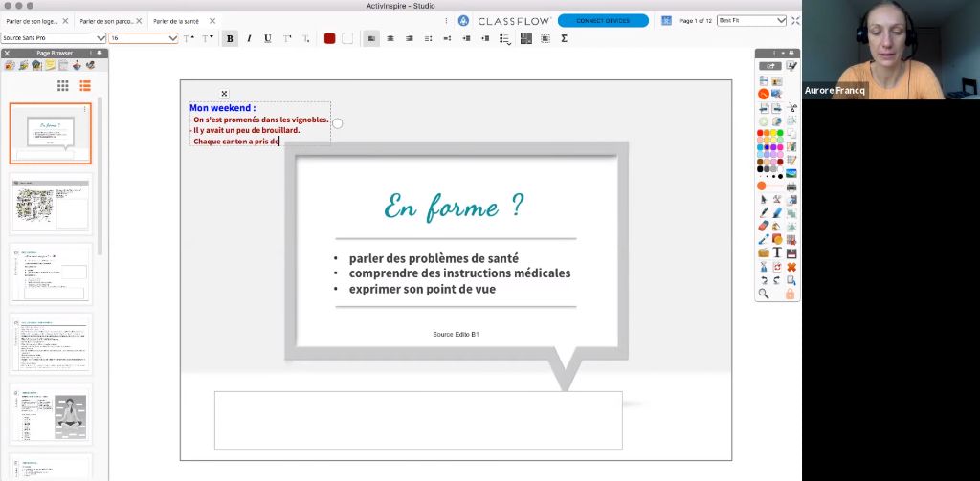The width and height of the screenshot is (980, 481).
Task: Click the Shape tool icon in toolbox
Action: coord(777,239)
